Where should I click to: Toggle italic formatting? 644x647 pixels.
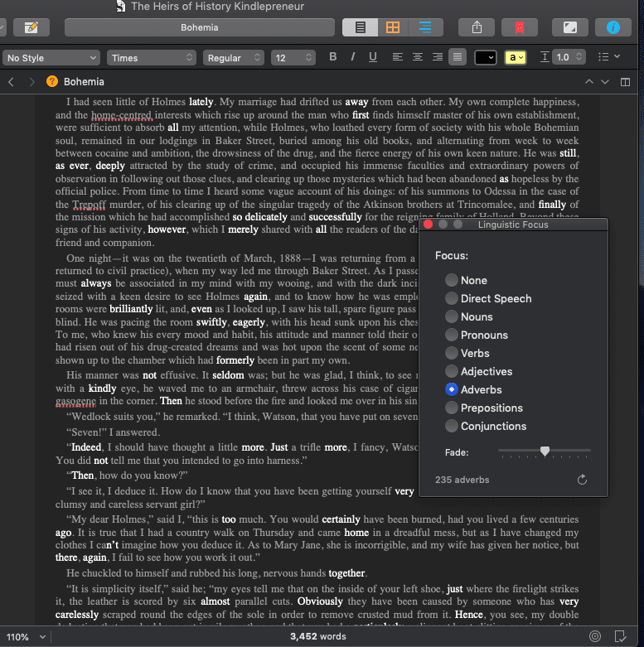pos(353,57)
